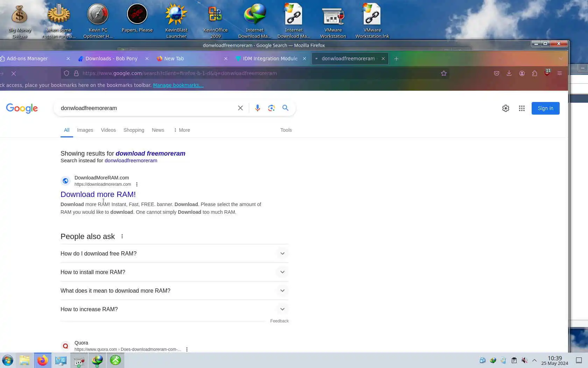Select the News results tab
This screenshot has width=588, height=368.
coord(158,130)
